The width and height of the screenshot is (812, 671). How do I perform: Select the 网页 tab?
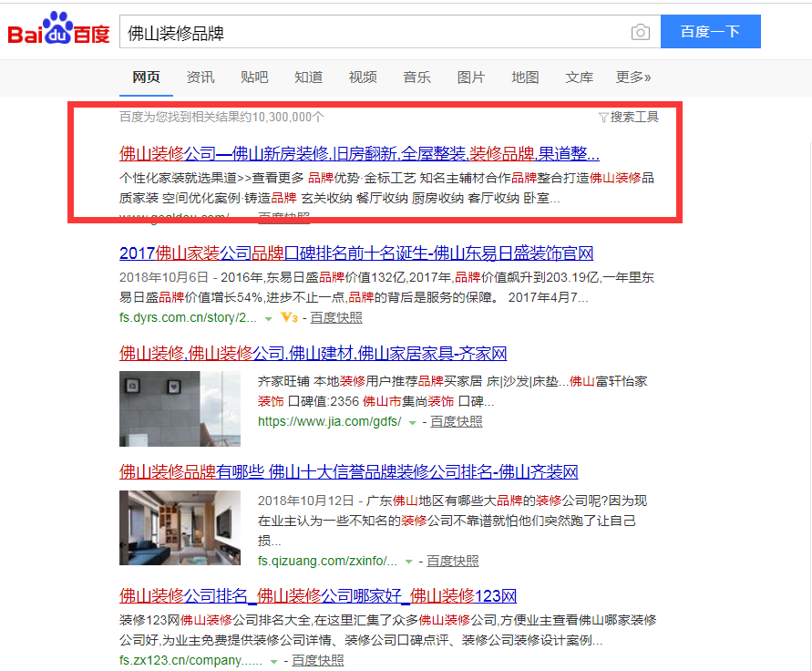pyautogui.click(x=146, y=77)
